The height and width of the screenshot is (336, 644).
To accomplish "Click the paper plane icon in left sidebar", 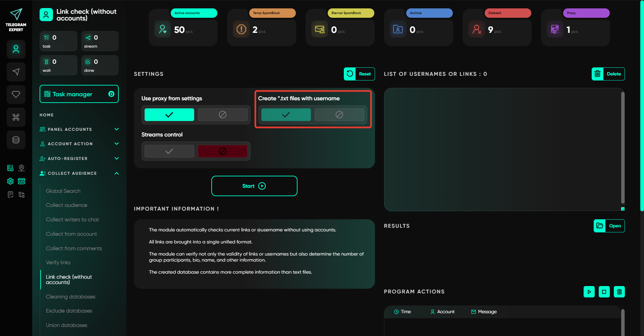I will point(16,72).
